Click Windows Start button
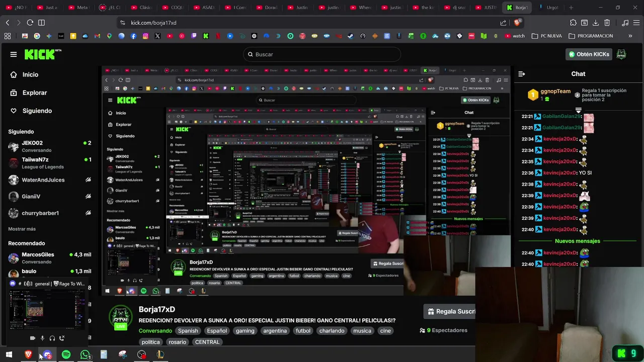The width and height of the screenshot is (644, 362). [9, 354]
